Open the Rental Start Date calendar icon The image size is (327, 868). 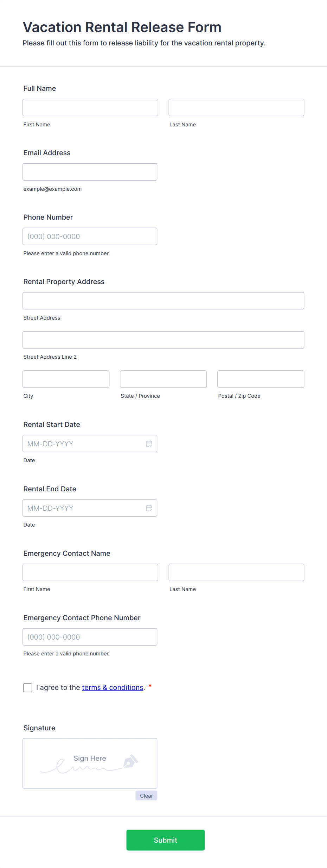click(x=149, y=444)
